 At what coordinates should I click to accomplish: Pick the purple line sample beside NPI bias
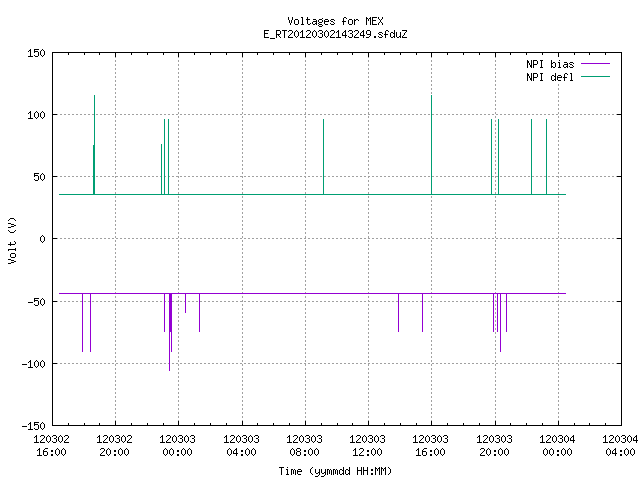595,64
